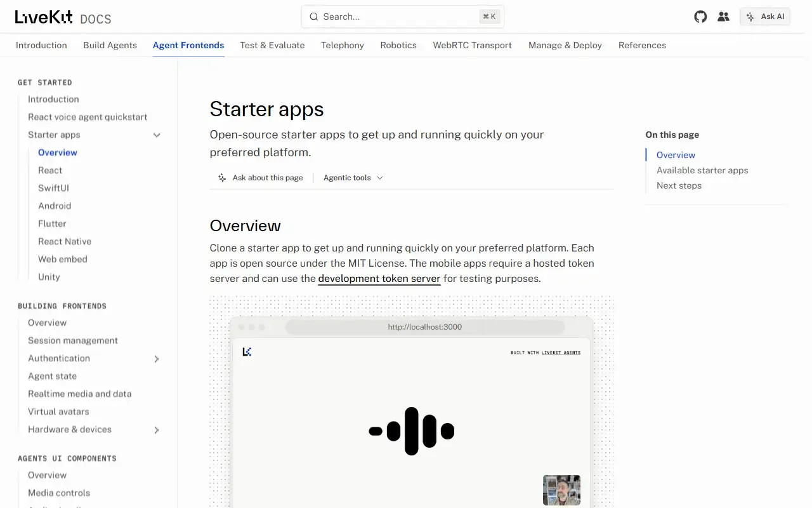812x508 pixels.
Task: Click the Ask AI button
Action: point(765,17)
